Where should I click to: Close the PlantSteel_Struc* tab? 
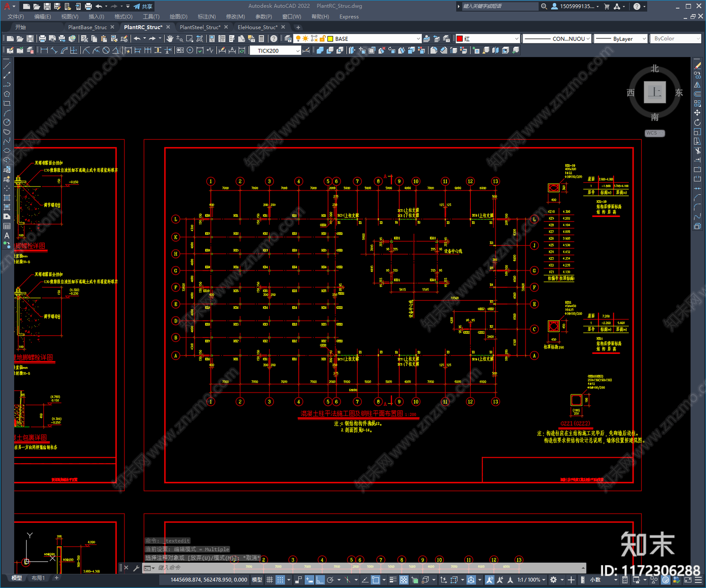tap(226, 27)
